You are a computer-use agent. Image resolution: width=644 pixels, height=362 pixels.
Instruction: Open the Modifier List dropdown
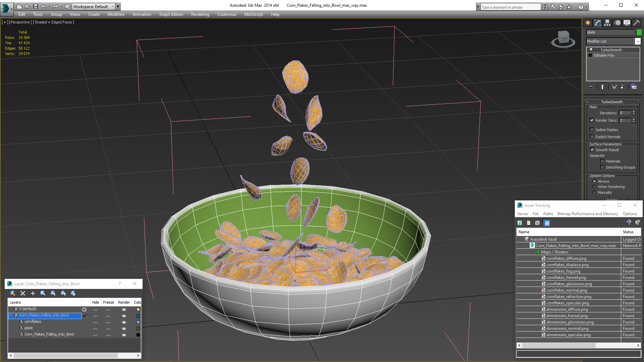click(638, 41)
